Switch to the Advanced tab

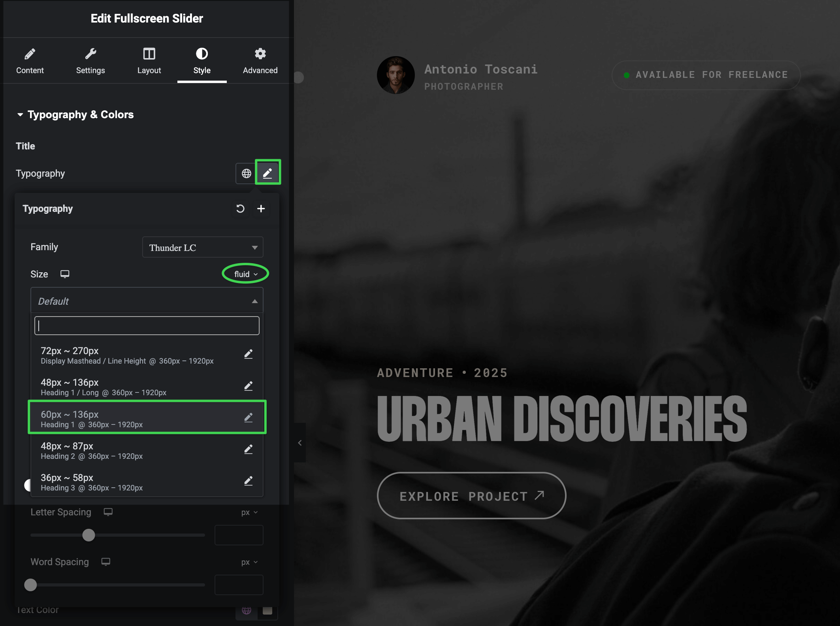[260, 61]
